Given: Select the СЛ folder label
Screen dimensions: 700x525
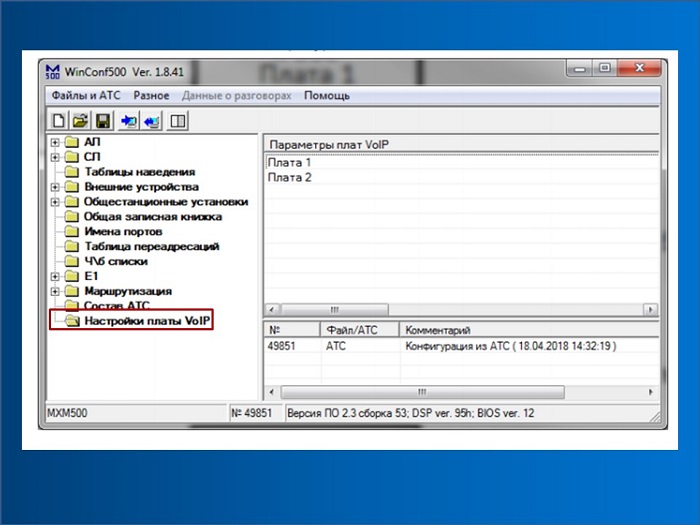Looking at the screenshot, I should [x=92, y=157].
